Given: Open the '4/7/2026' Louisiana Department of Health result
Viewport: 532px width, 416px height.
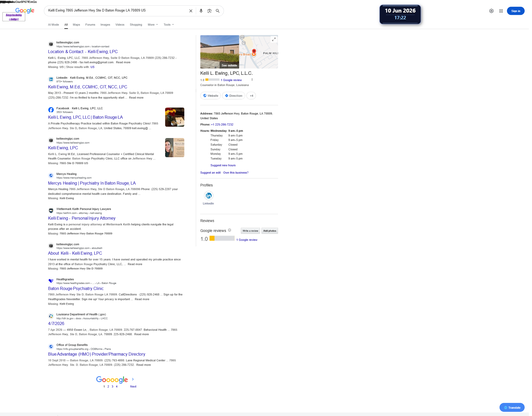Looking at the screenshot, I should 56,323.
